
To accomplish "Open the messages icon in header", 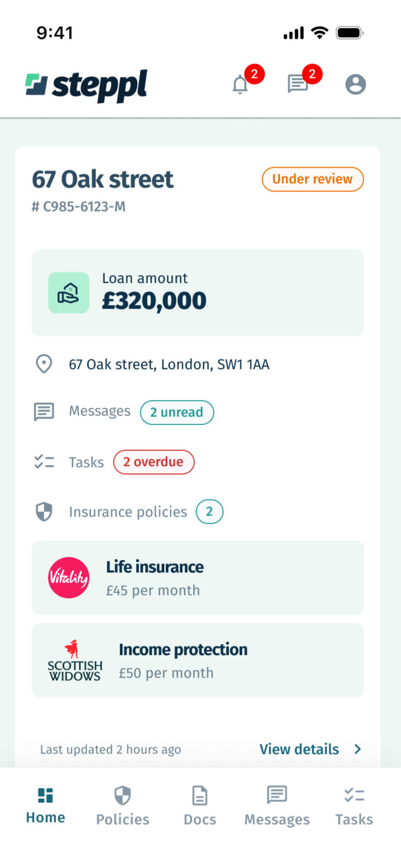I will [x=298, y=84].
